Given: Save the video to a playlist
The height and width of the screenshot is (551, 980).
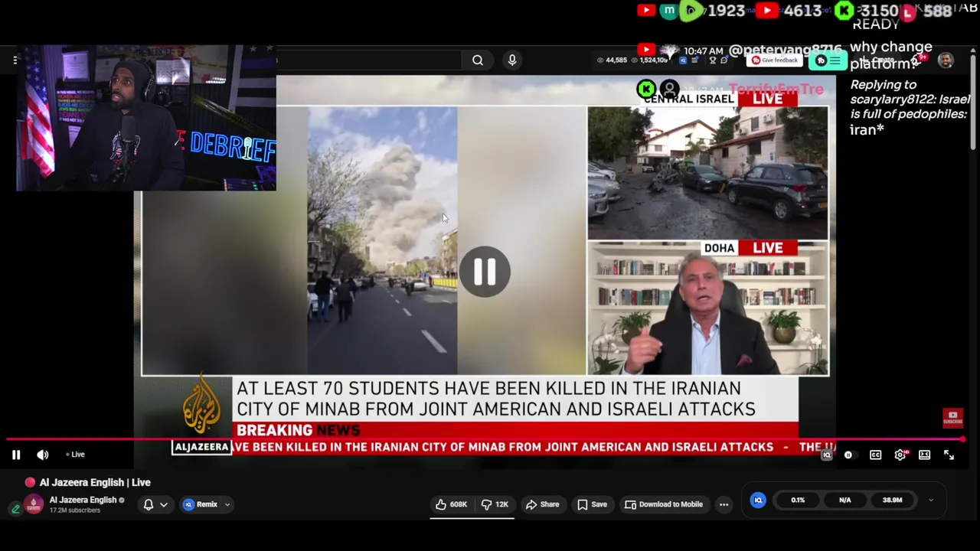Looking at the screenshot, I should pyautogui.click(x=592, y=504).
